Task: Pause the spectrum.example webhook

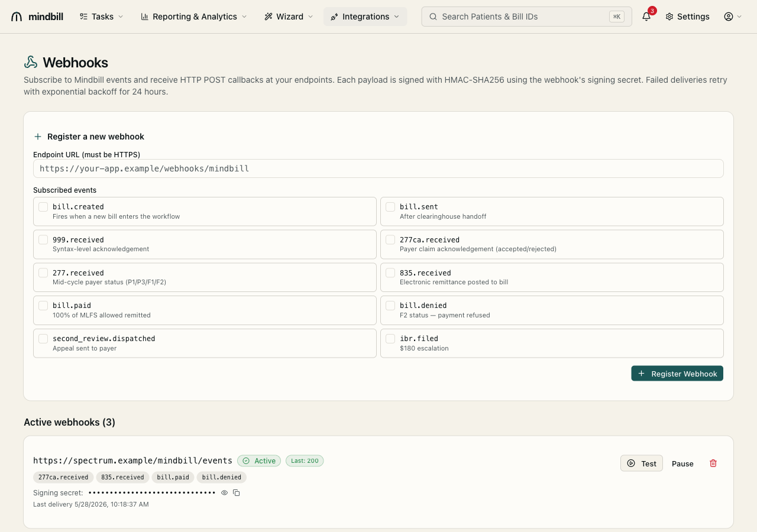Action: 682,463
